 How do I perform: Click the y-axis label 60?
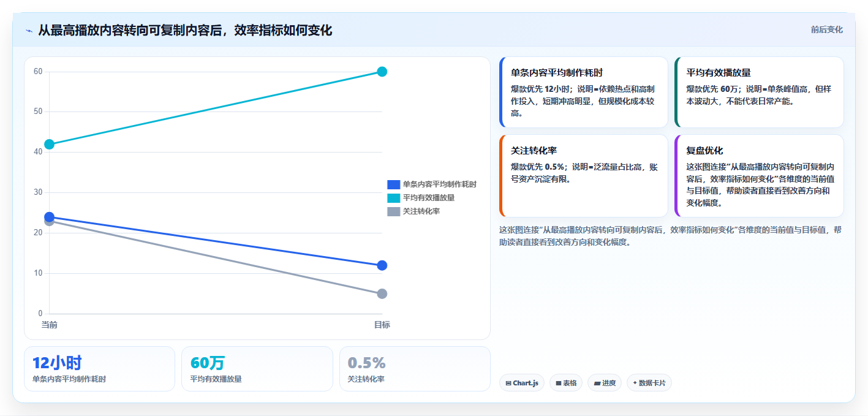click(x=38, y=72)
